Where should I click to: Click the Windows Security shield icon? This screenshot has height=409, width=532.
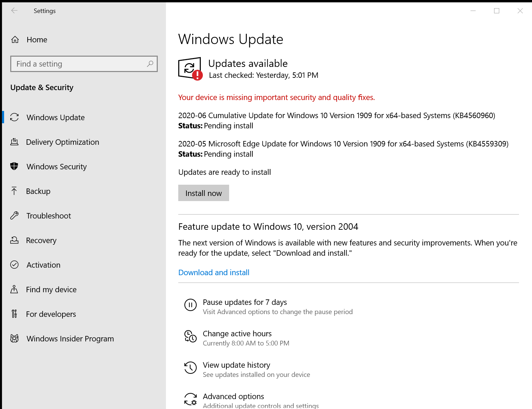[14, 166]
